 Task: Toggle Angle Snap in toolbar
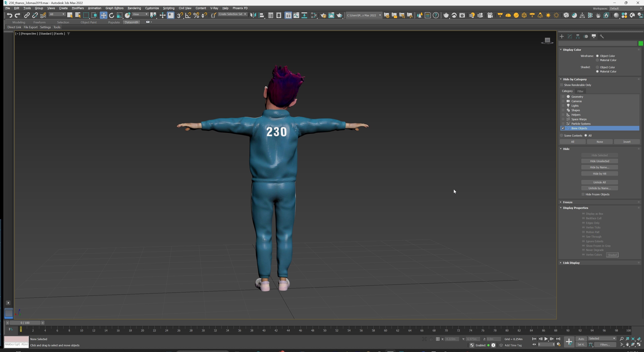[x=188, y=16]
